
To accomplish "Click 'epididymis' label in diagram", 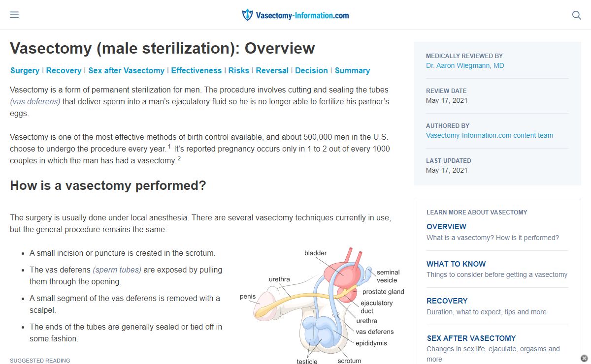I will (x=371, y=343).
